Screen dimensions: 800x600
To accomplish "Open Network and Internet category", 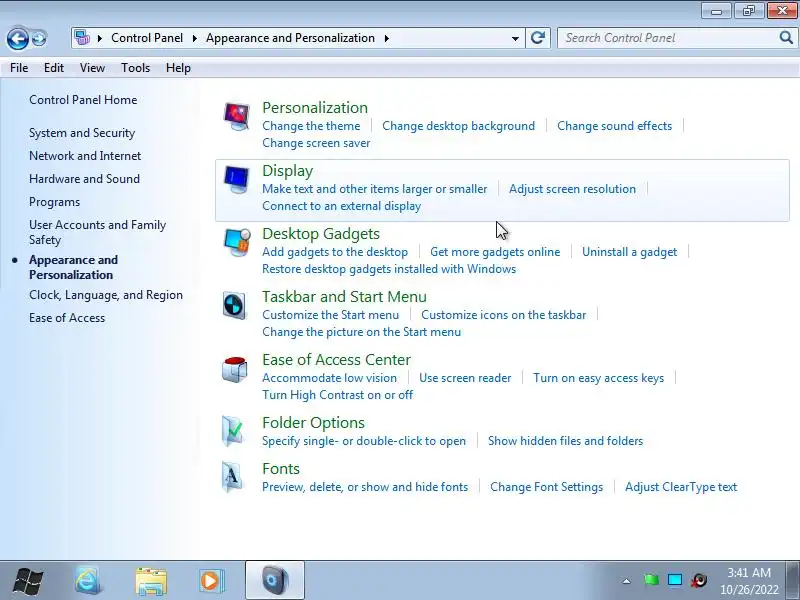I will click(x=85, y=156).
